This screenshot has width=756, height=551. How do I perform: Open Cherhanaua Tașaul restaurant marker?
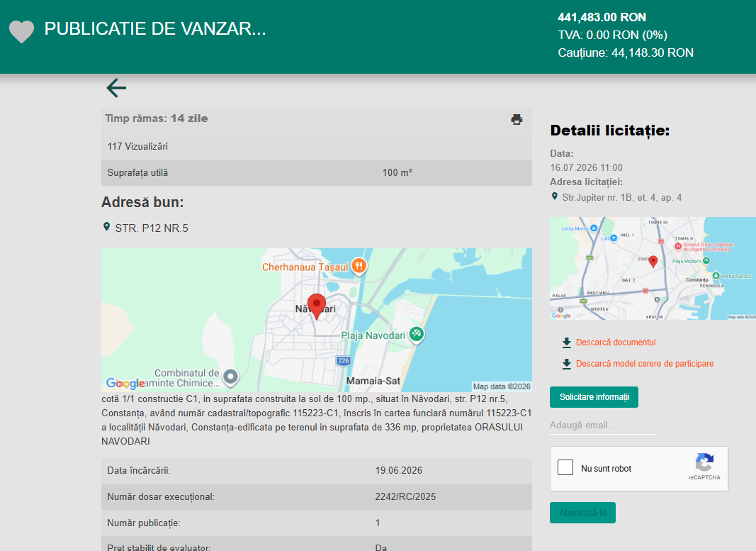point(359,265)
